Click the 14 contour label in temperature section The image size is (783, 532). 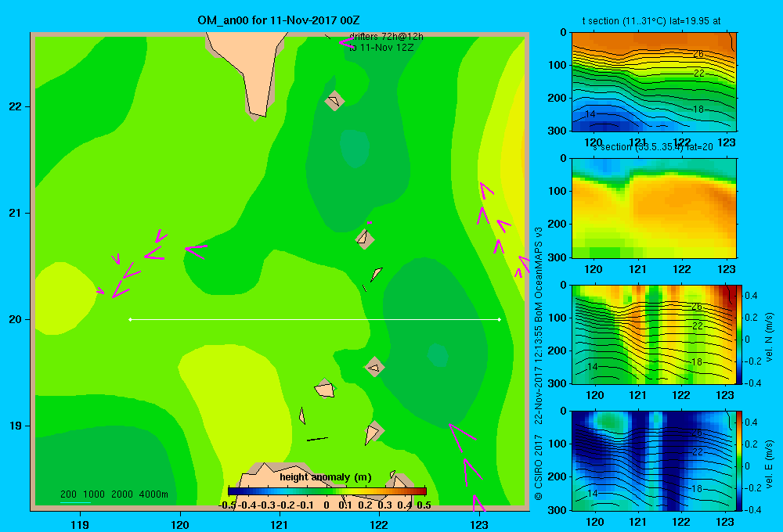point(590,114)
